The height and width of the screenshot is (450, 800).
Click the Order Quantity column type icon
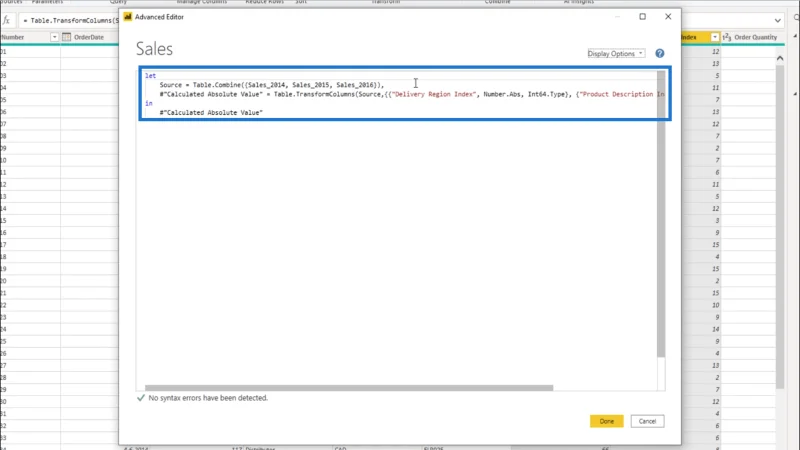coord(727,37)
